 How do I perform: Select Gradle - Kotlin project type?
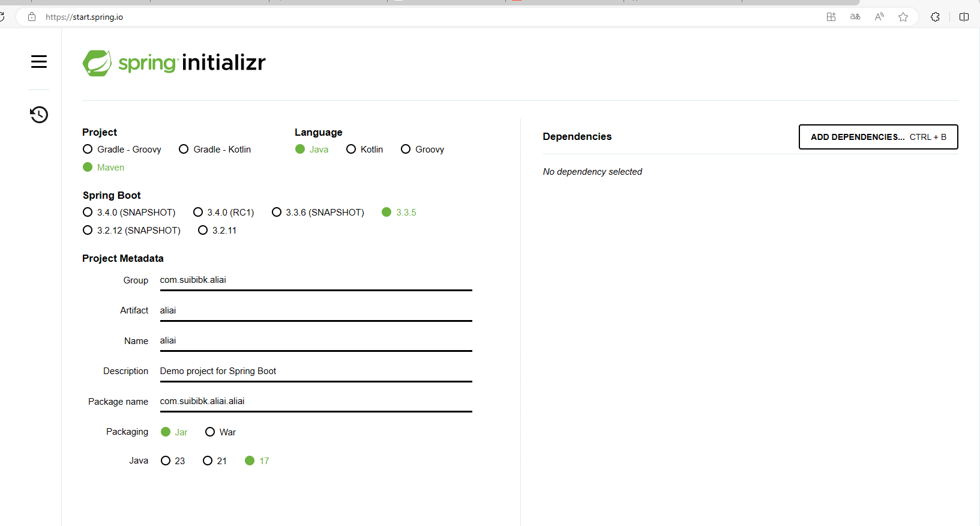click(x=215, y=150)
